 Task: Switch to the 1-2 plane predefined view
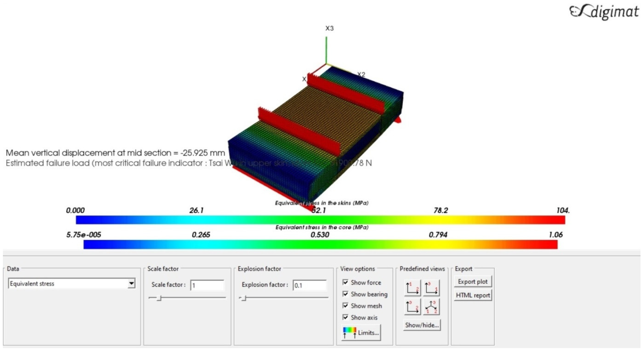tap(412, 288)
